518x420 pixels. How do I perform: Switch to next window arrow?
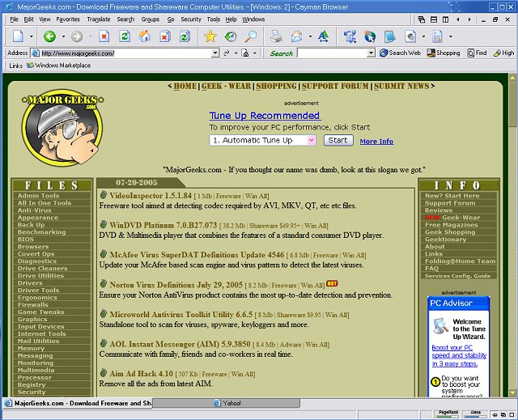469,19
